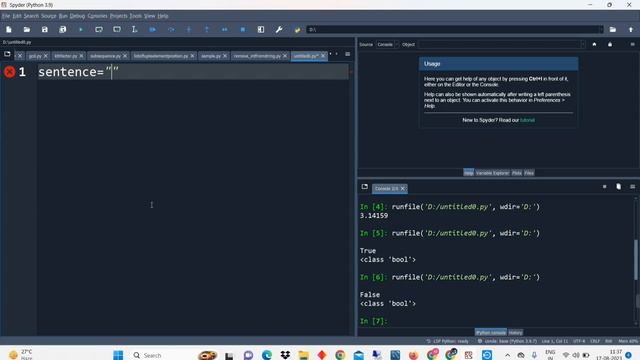Image resolution: width=640 pixels, height=360 pixels.
Task: Create a new file from the toolbar
Action: point(9,29)
